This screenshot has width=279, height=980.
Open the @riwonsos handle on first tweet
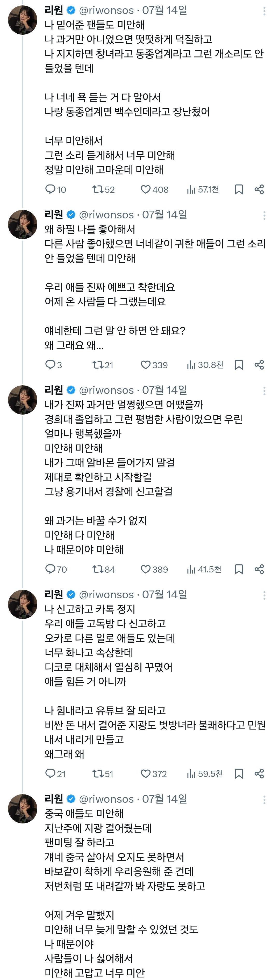[x=106, y=10]
